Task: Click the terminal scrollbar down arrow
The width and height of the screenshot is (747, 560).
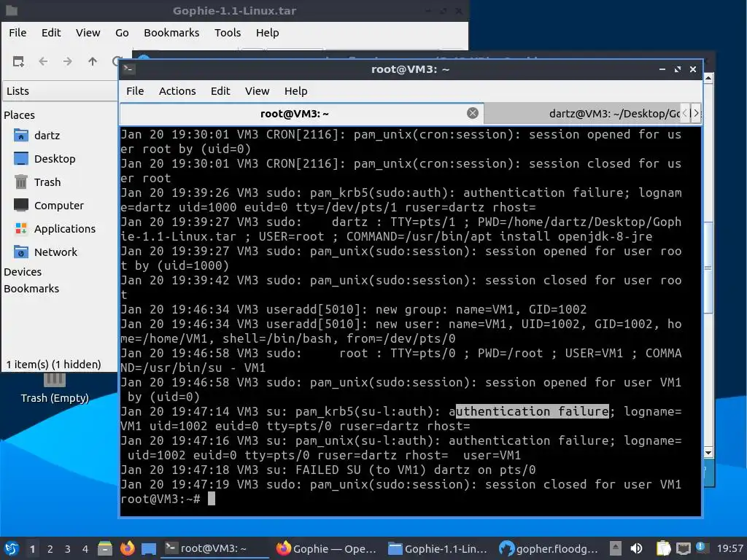Action: (x=708, y=453)
